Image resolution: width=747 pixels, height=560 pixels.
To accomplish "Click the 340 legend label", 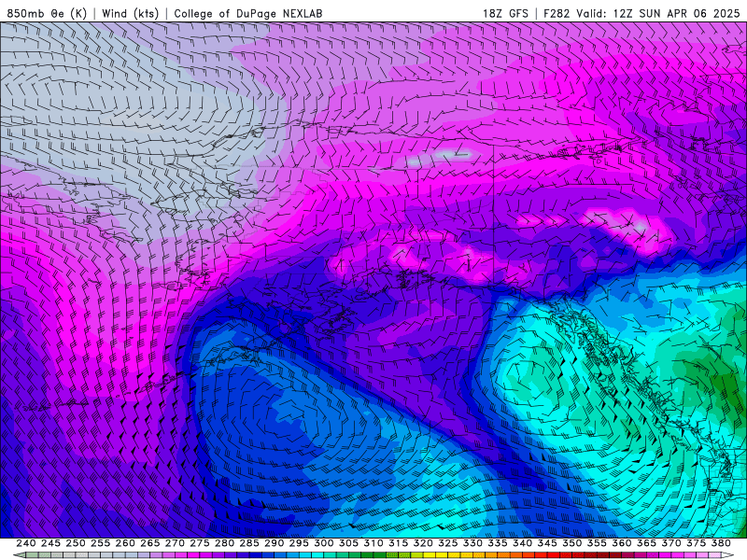I will pos(522,543).
